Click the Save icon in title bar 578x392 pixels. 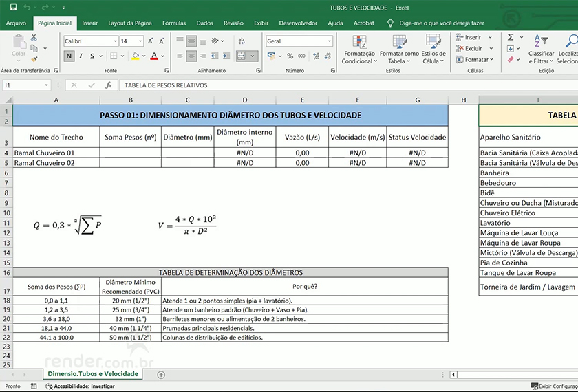(13, 7)
